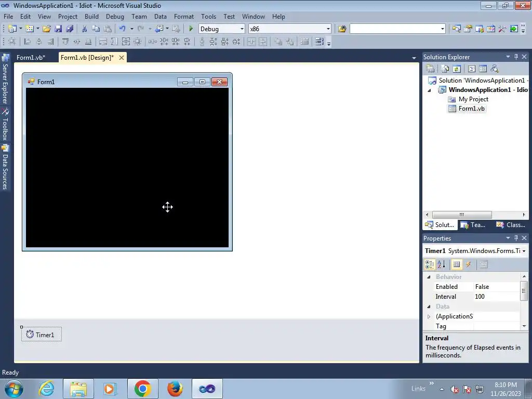Click the Tab Order icon in layout toolbar
The height and width of the screenshot is (399, 532).
tap(320, 42)
